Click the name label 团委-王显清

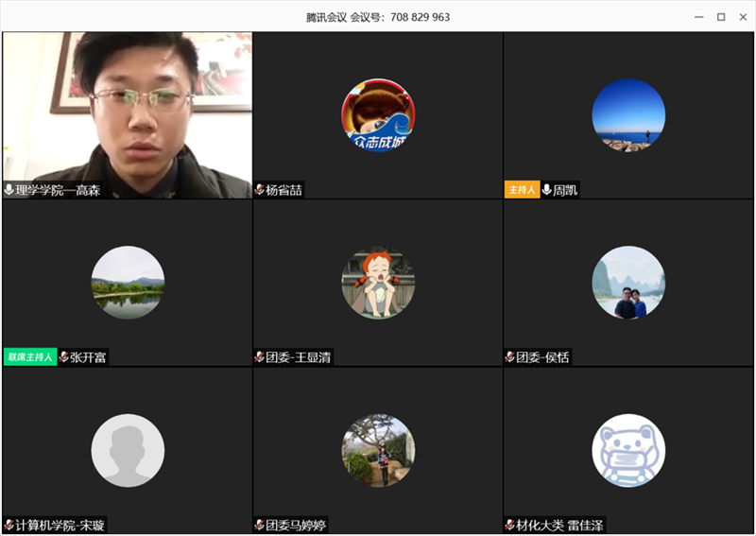pos(299,357)
